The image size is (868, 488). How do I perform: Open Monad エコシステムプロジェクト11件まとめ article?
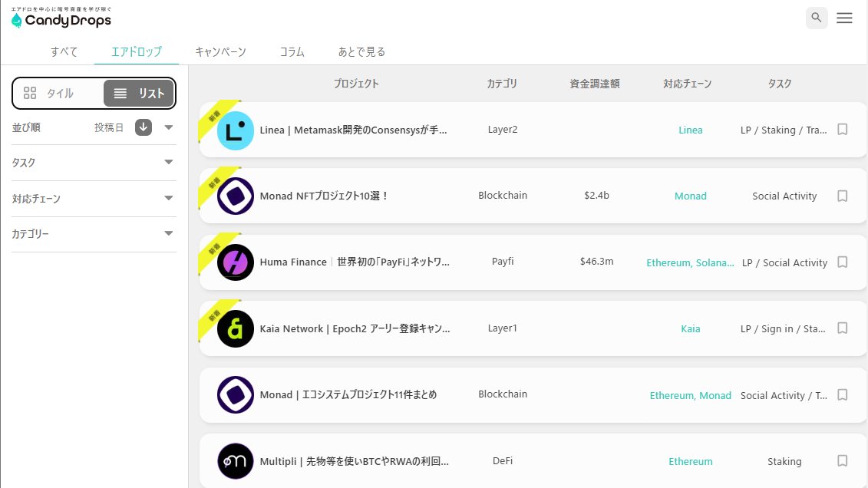348,394
